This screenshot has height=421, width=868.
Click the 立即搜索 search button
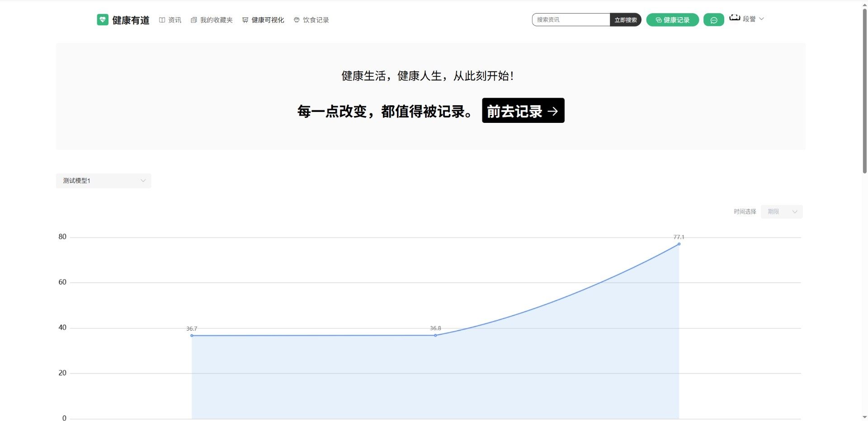pyautogui.click(x=626, y=20)
